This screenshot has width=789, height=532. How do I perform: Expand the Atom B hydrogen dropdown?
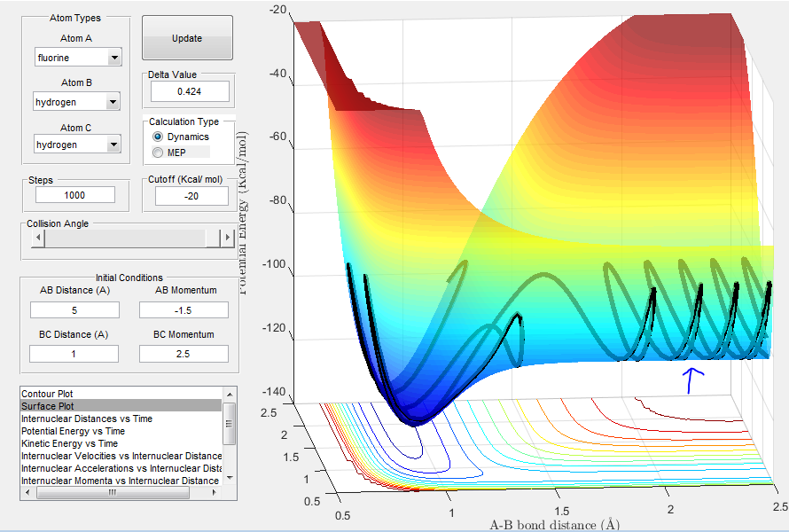pyautogui.click(x=76, y=102)
